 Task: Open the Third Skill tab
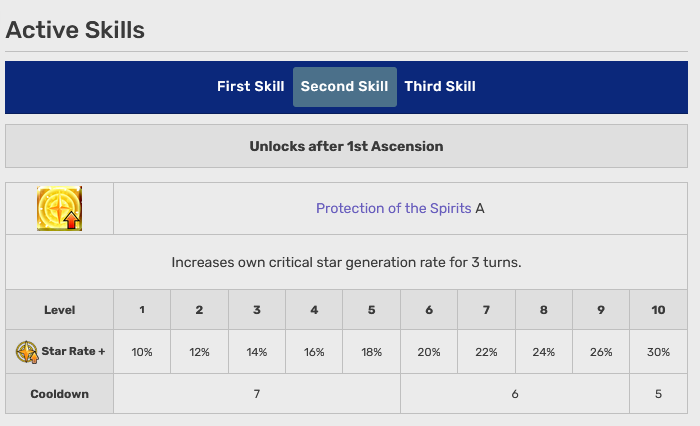440,86
